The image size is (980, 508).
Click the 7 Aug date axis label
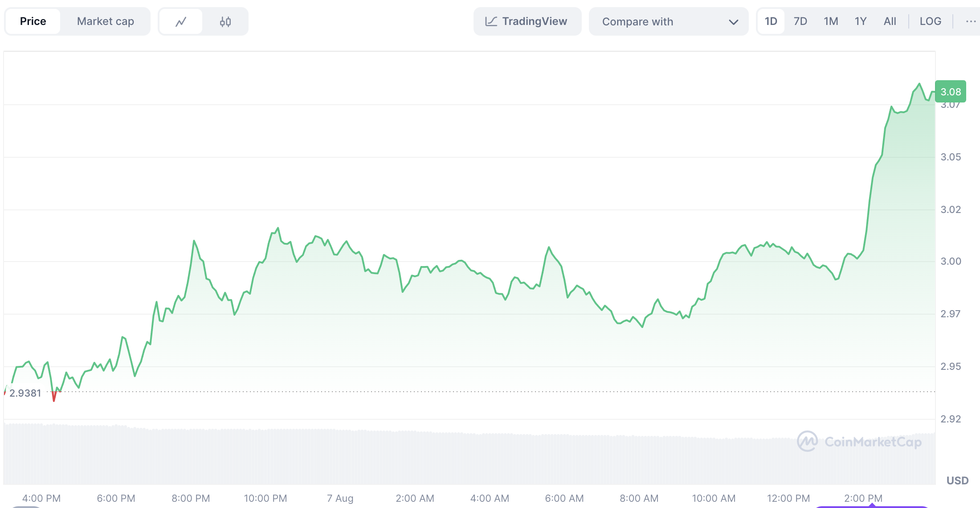(340, 498)
